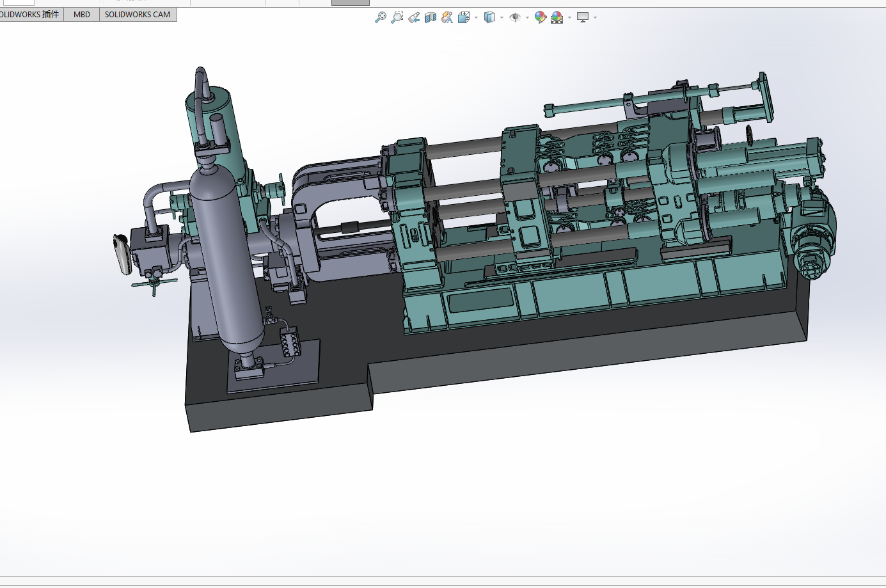Image resolution: width=886 pixels, height=588 pixels.
Task: Open the MBD tab
Action: (82, 14)
